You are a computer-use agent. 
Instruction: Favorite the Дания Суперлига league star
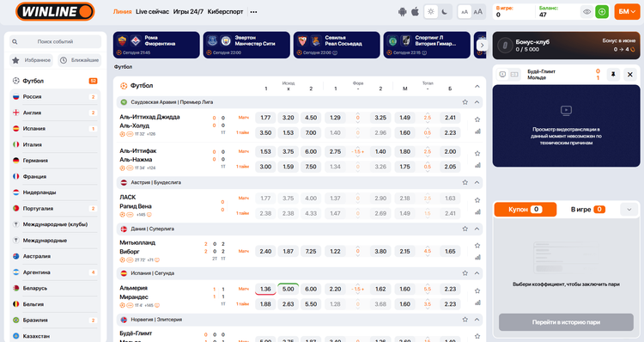coord(465,229)
